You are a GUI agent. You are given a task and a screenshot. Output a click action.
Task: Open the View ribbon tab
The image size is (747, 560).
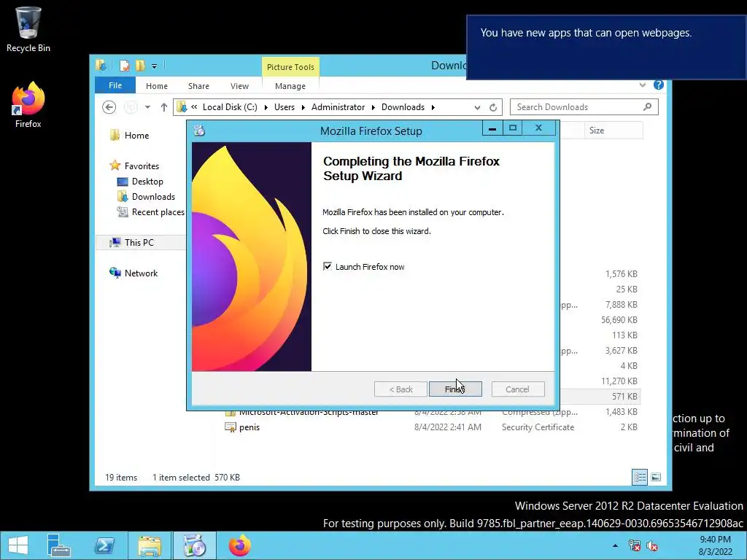click(239, 86)
